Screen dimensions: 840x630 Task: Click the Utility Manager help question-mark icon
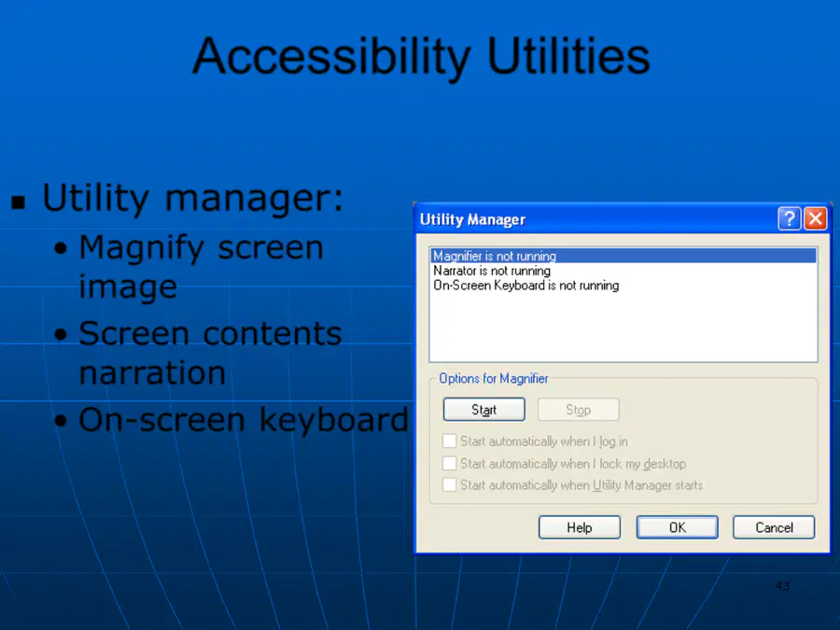point(789,218)
